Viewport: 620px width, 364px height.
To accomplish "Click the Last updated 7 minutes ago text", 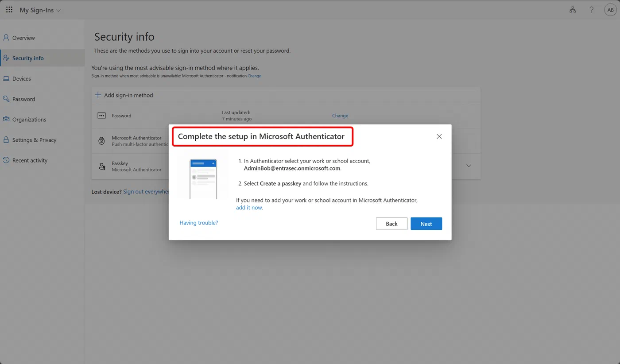I will click(x=236, y=116).
